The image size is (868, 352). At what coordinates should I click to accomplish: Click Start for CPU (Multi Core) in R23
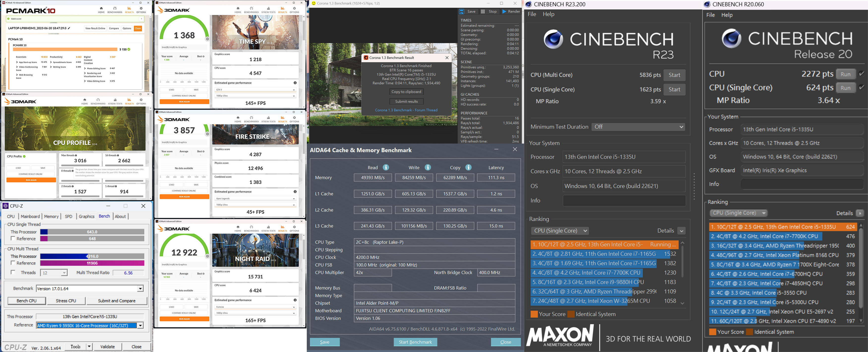[674, 75]
